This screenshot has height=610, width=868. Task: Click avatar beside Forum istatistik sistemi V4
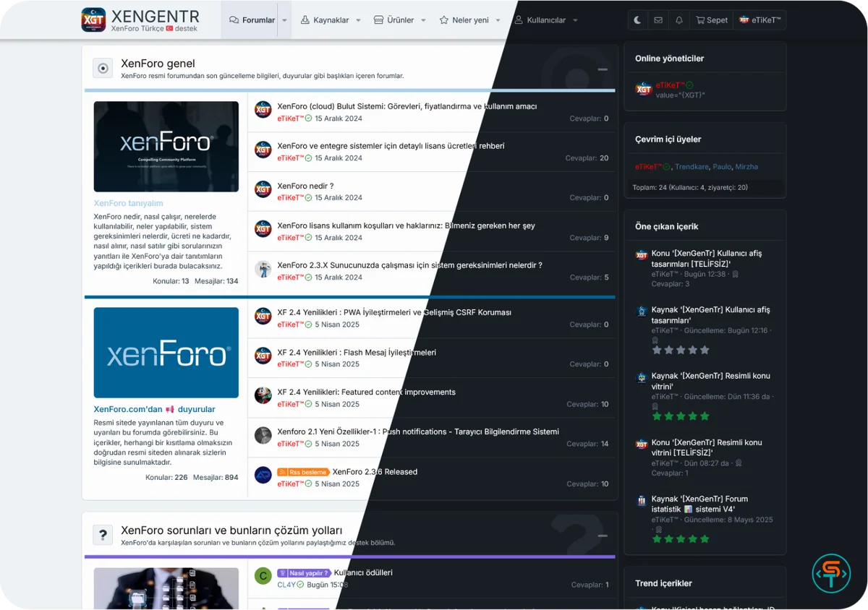(x=642, y=500)
